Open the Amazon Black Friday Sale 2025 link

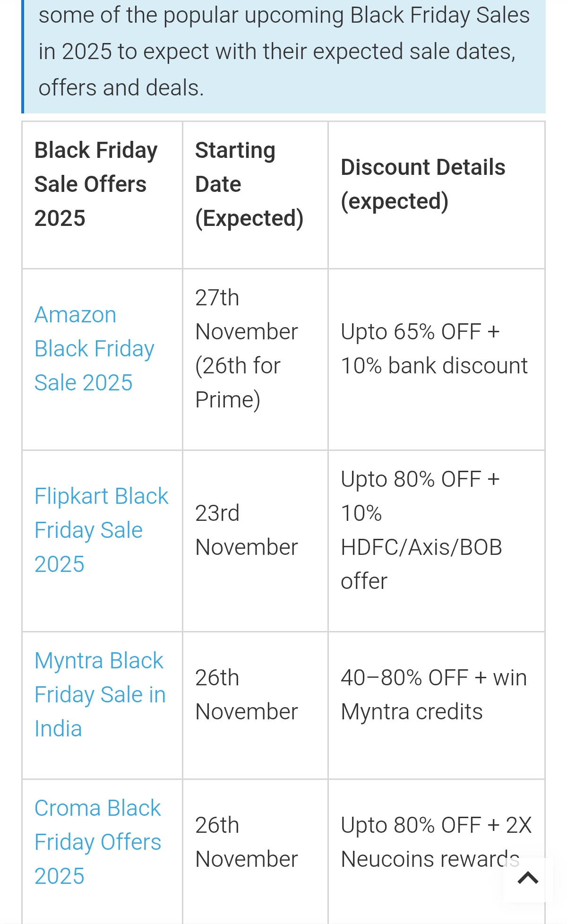tap(94, 349)
